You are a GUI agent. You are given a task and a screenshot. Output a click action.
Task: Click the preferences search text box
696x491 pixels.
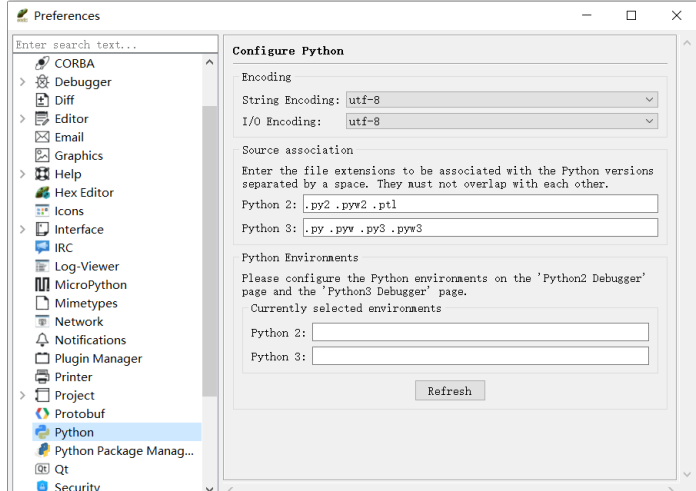click(115, 45)
